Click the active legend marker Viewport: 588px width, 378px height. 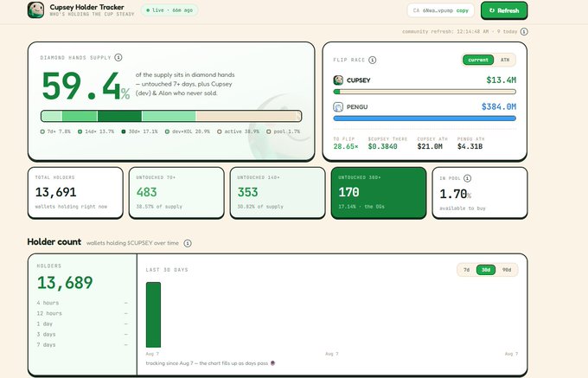(x=220, y=131)
